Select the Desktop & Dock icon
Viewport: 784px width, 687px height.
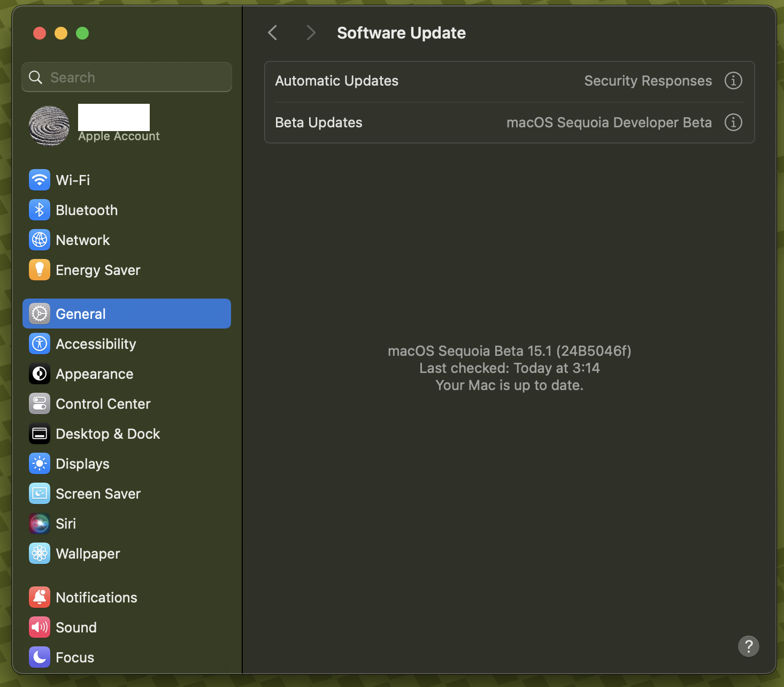click(x=40, y=433)
